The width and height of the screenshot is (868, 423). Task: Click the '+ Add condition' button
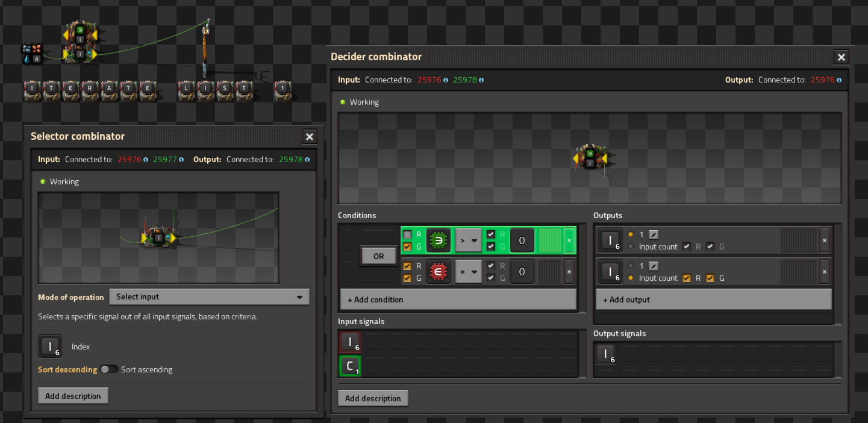(458, 299)
